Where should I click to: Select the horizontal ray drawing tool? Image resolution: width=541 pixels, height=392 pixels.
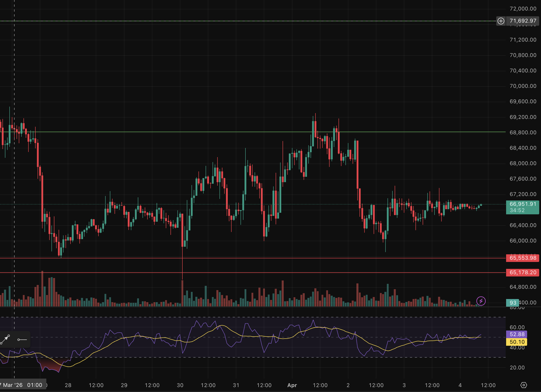[22, 339]
